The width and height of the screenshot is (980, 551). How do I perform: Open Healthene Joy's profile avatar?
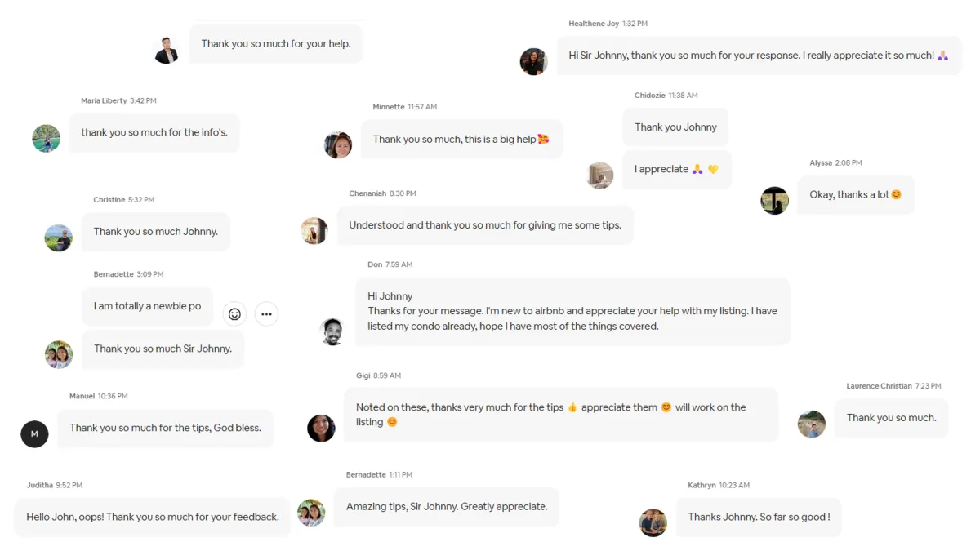point(533,61)
